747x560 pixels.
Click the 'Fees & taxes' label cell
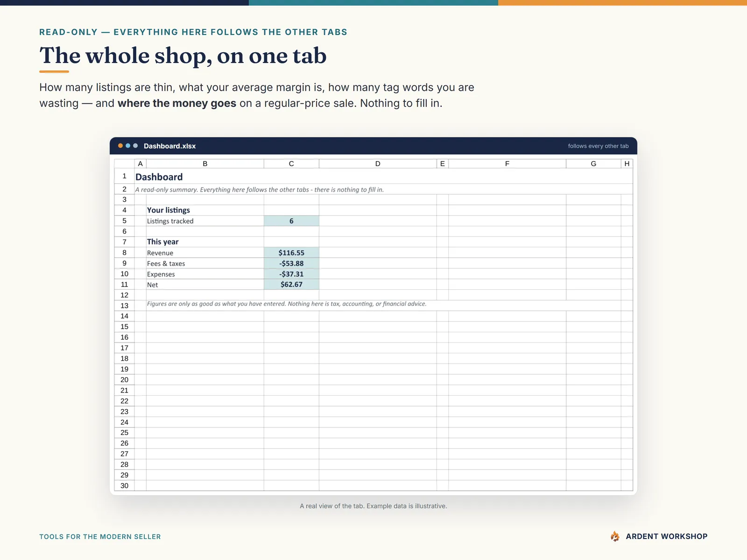coord(205,263)
